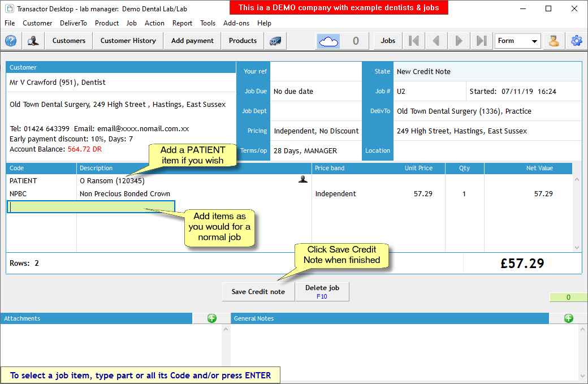This screenshot has width=588, height=384.
Task: Click the user profile icon in toolbar
Action: (x=554, y=41)
